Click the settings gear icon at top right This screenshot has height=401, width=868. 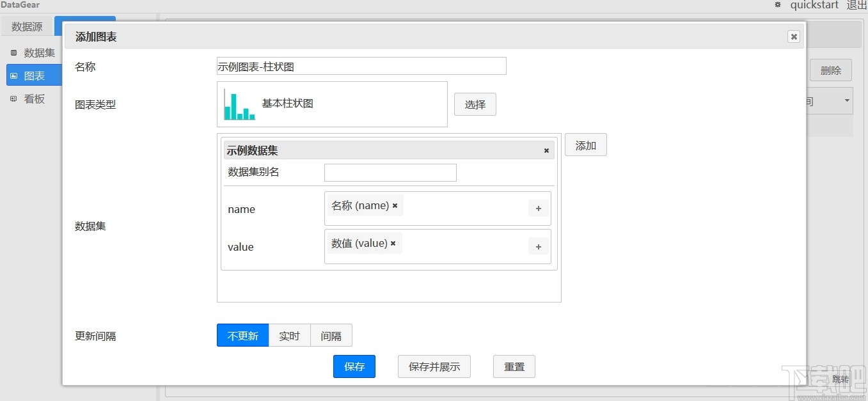coord(777,5)
